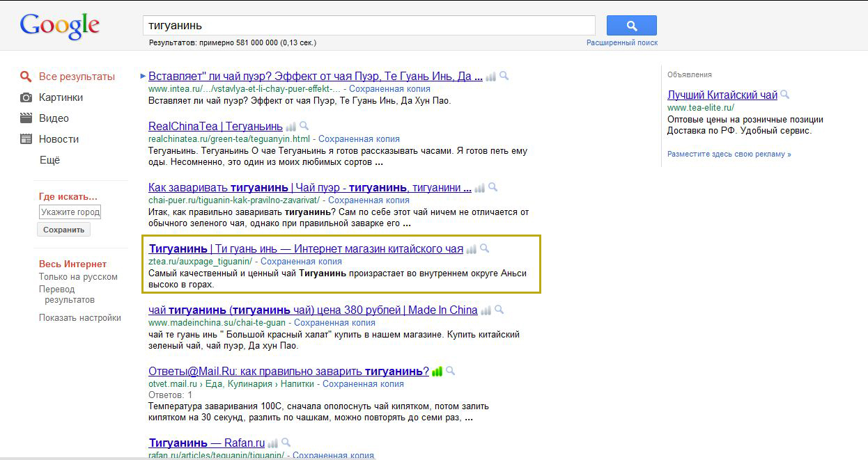This screenshot has width=868, height=460.
Task: Click the blue search magnifier button
Action: pyautogui.click(x=631, y=26)
